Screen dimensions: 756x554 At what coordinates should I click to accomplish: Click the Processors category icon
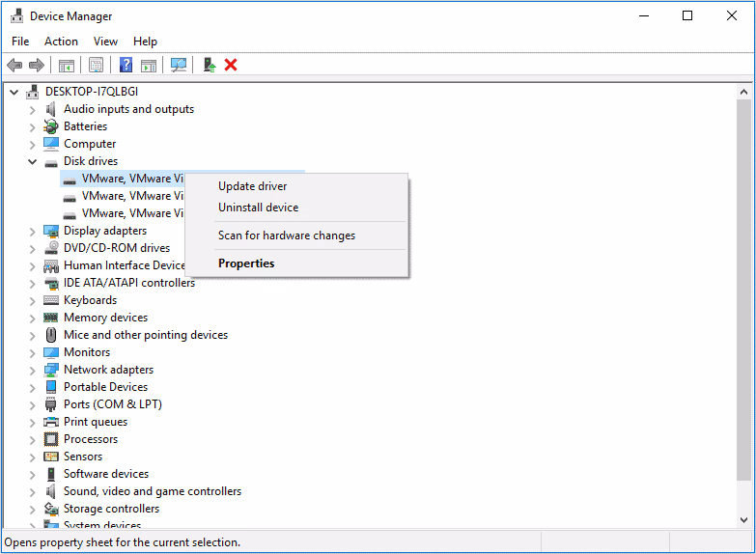coord(51,439)
